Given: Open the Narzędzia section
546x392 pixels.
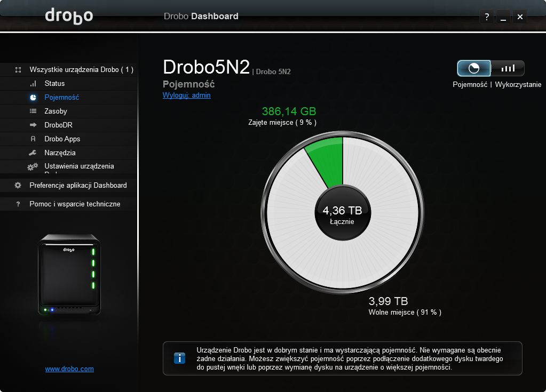Looking at the screenshot, I should 69,153.
